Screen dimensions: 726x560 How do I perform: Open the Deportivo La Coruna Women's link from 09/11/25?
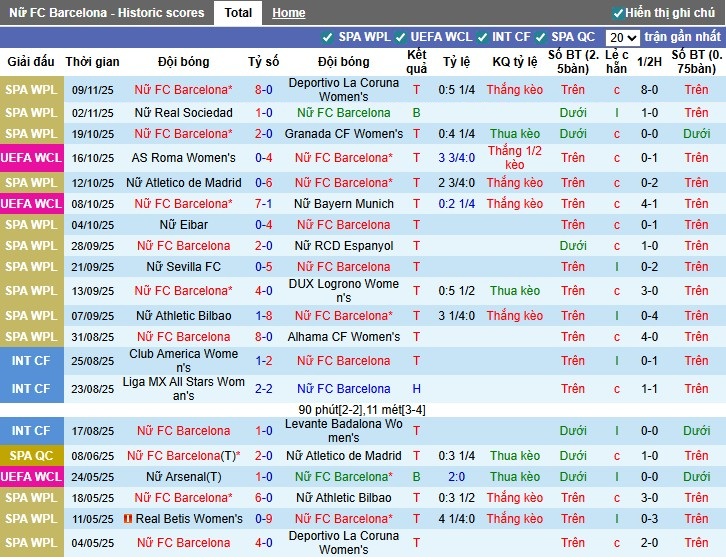(343, 89)
